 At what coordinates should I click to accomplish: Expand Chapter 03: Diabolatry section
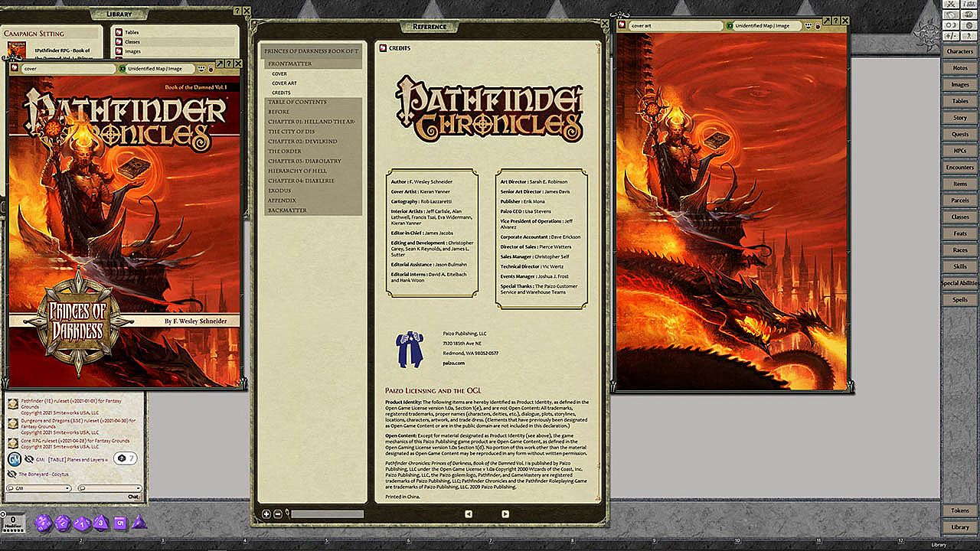pos(313,161)
